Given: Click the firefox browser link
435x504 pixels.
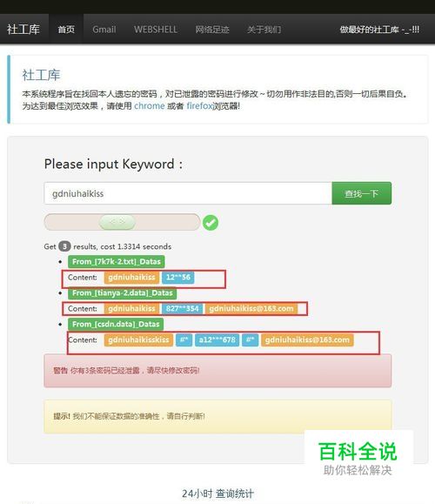Looking at the screenshot, I should point(199,105).
